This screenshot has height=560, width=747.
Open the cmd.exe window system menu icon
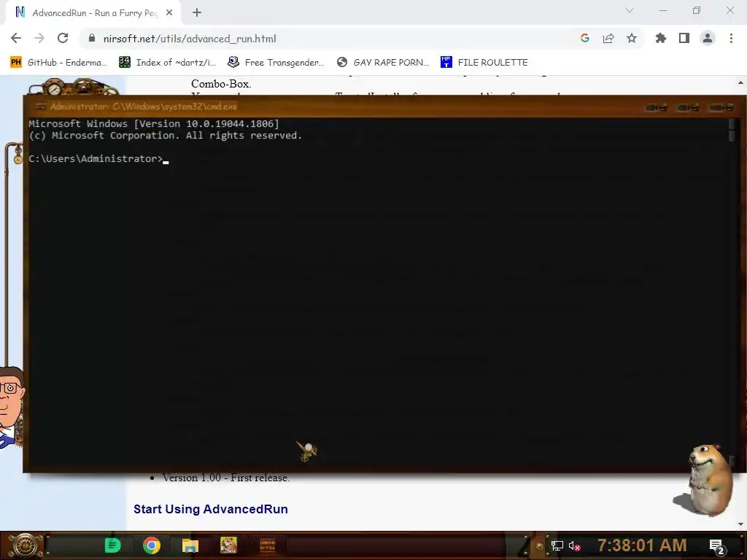[x=40, y=106]
